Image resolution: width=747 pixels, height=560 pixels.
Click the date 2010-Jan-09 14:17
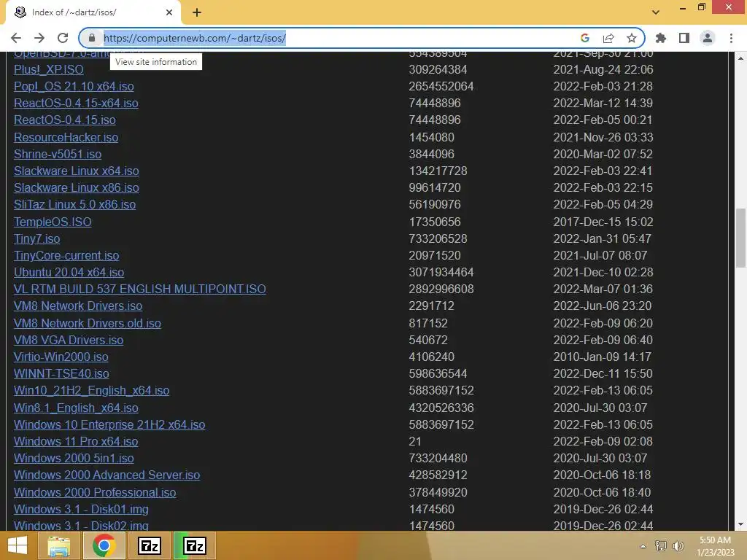point(603,357)
